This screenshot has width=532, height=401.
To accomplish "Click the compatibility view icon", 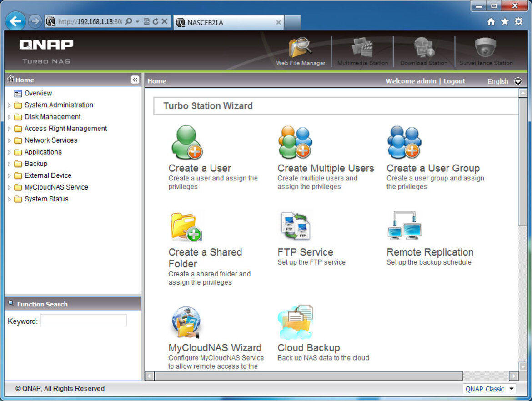I will click(x=146, y=21).
